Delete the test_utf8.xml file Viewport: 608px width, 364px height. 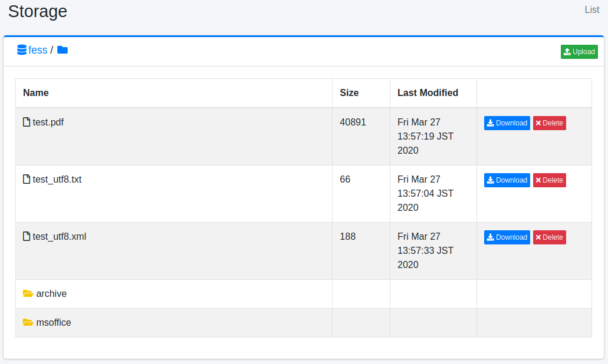pos(549,237)
